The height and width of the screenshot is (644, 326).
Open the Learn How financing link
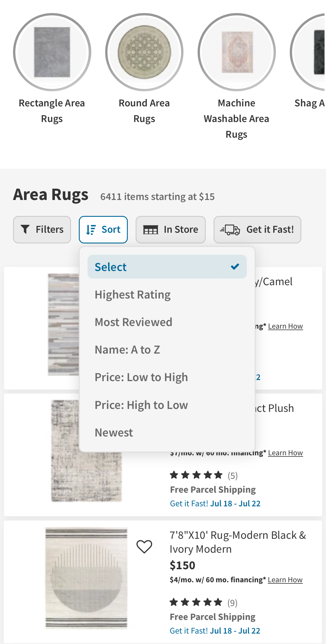point(285,580)
